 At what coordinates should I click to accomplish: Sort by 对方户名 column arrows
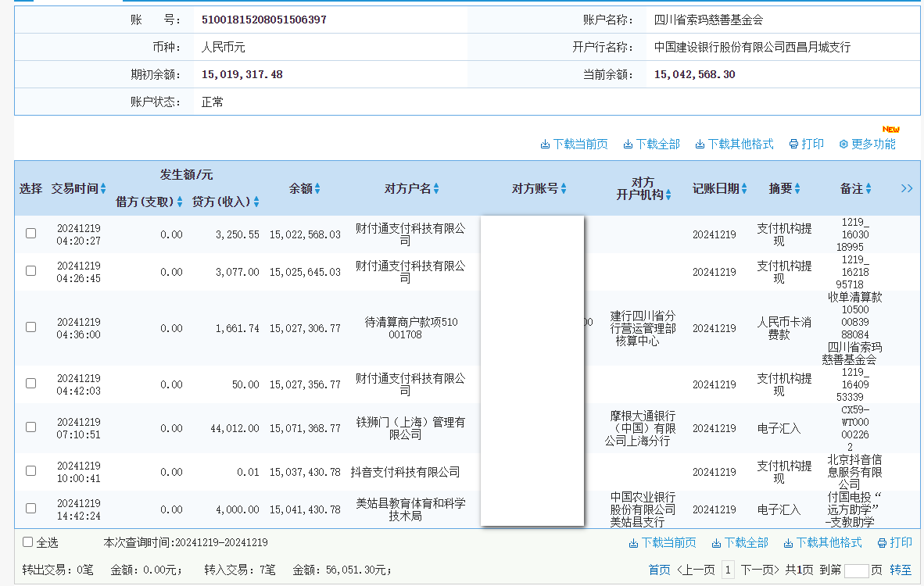[436, 188]
